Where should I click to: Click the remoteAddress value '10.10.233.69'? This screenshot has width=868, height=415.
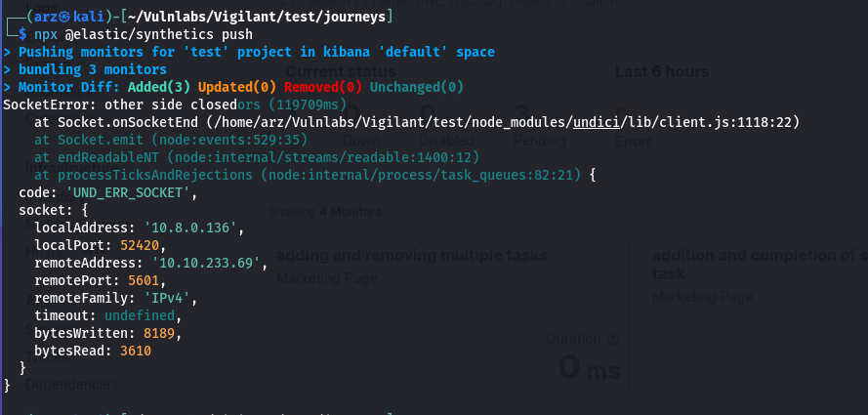point(206,264)
